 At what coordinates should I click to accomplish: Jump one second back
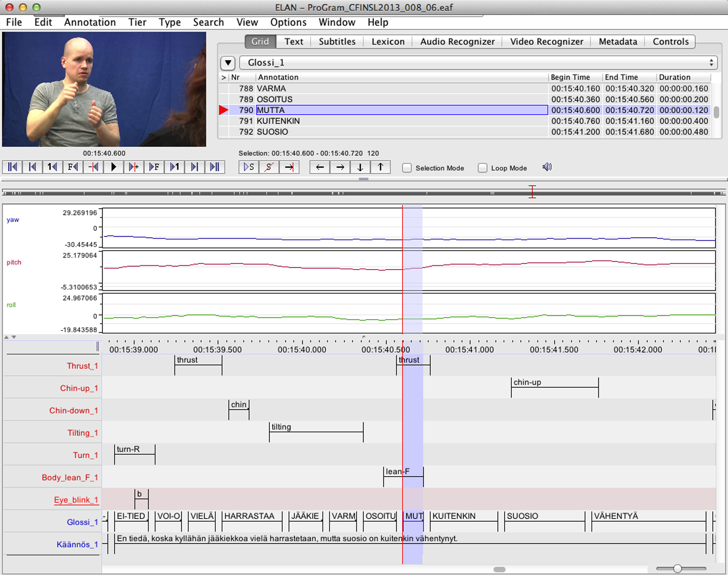tap(52, 167)
